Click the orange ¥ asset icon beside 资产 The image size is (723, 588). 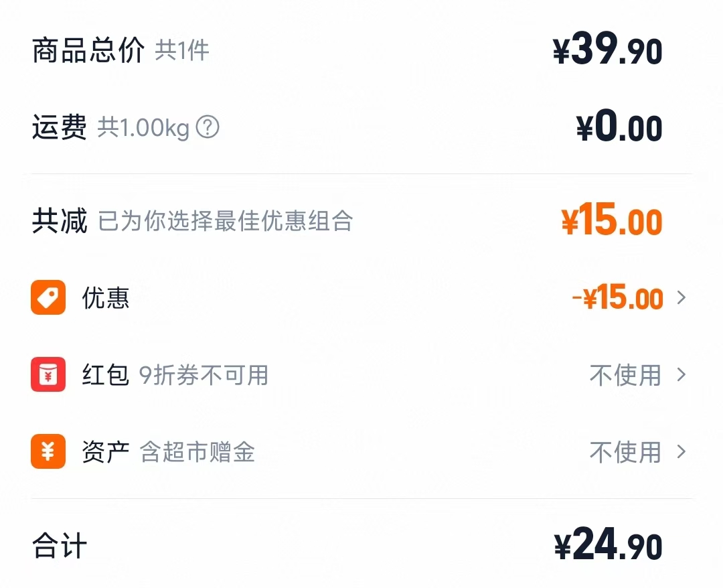coord(47,452)
